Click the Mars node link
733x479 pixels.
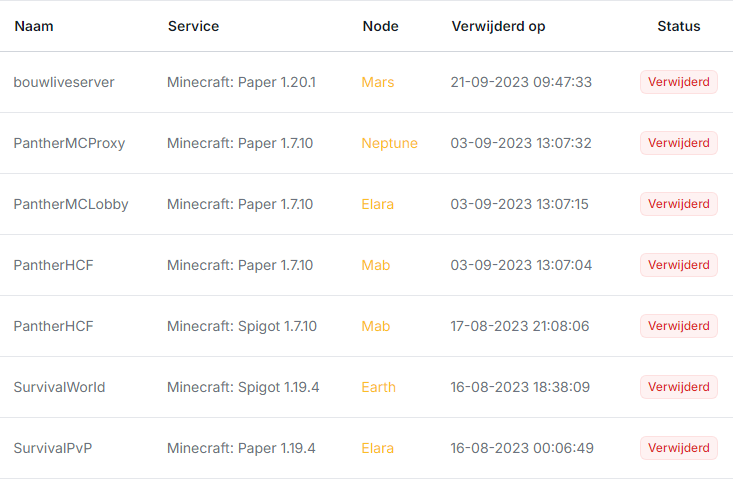pyautogui.click(x=378, y=82)
